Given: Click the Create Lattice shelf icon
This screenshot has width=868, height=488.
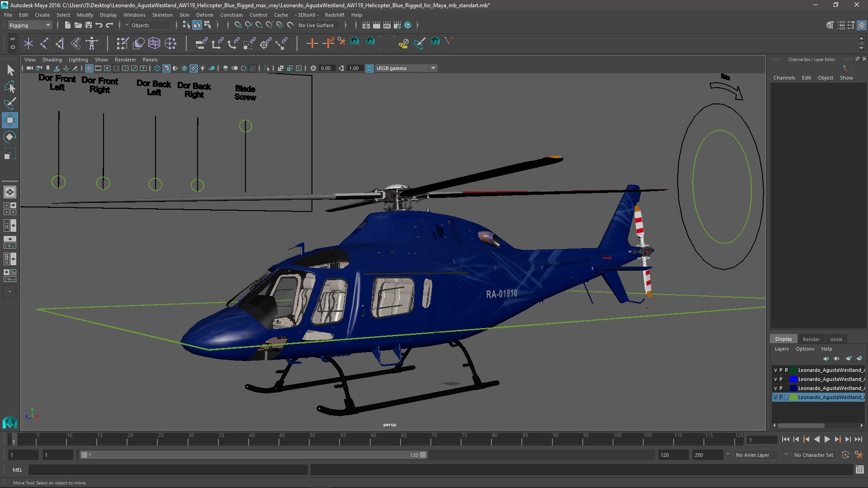Looking at the screenshot, I should tap(154, 43).
